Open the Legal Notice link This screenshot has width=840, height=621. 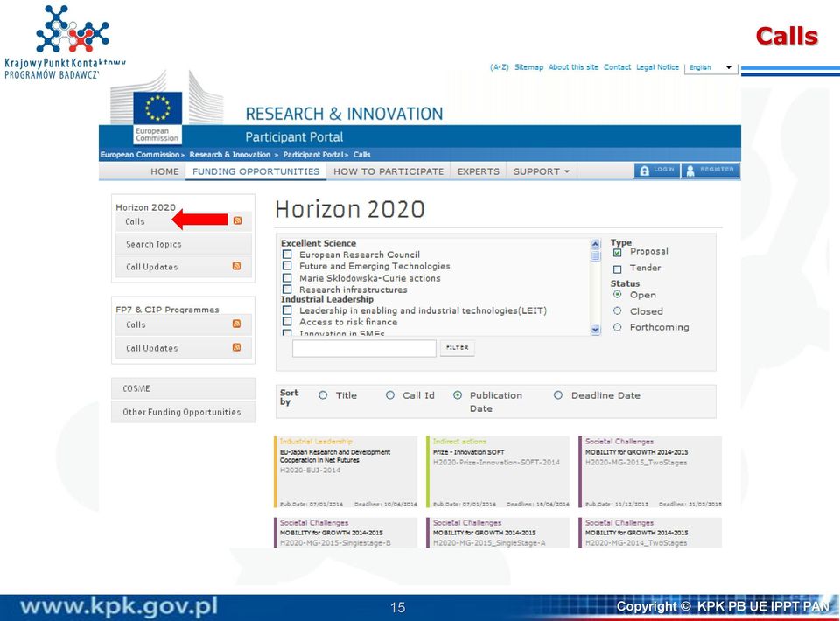pos(657,67)
